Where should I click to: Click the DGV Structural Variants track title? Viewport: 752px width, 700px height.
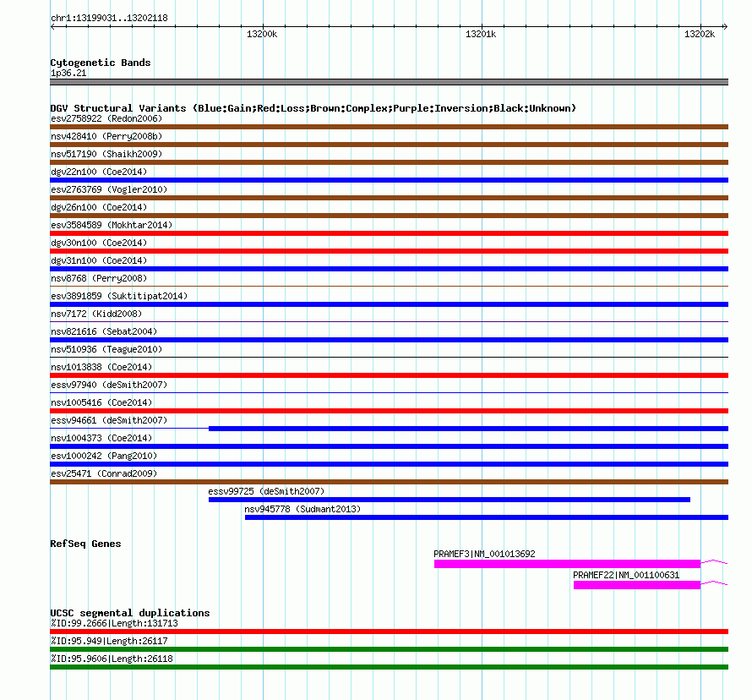[x=313, y=108]
